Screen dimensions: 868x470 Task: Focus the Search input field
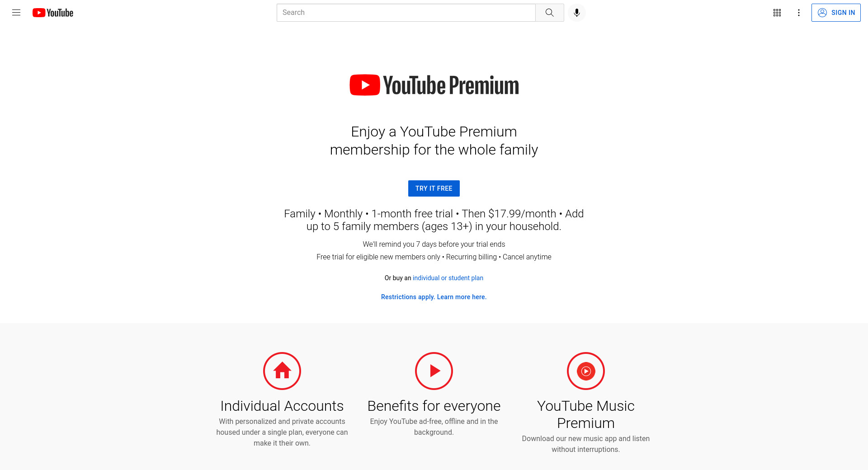tap(406, 13)
